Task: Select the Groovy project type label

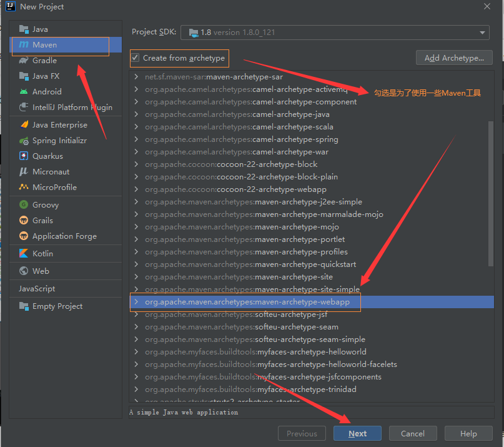Action: coord(46,204)
